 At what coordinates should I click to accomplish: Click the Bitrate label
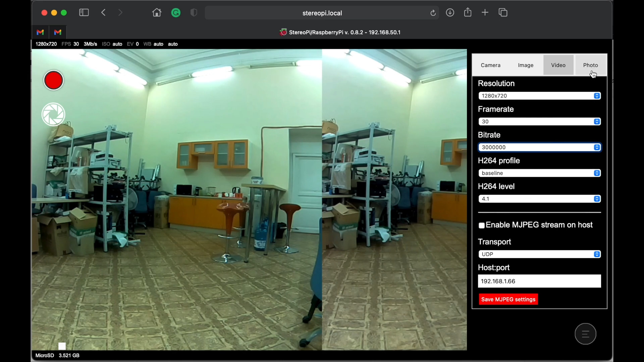[489, 135]
